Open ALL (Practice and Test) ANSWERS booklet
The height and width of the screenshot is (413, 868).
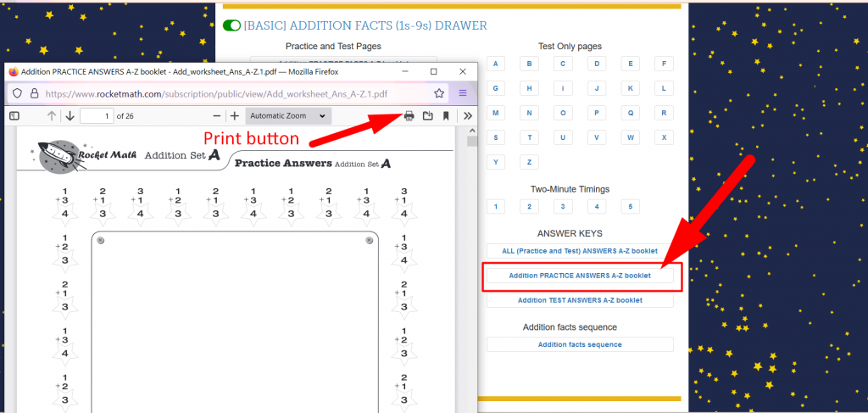[x=580, y=251]
